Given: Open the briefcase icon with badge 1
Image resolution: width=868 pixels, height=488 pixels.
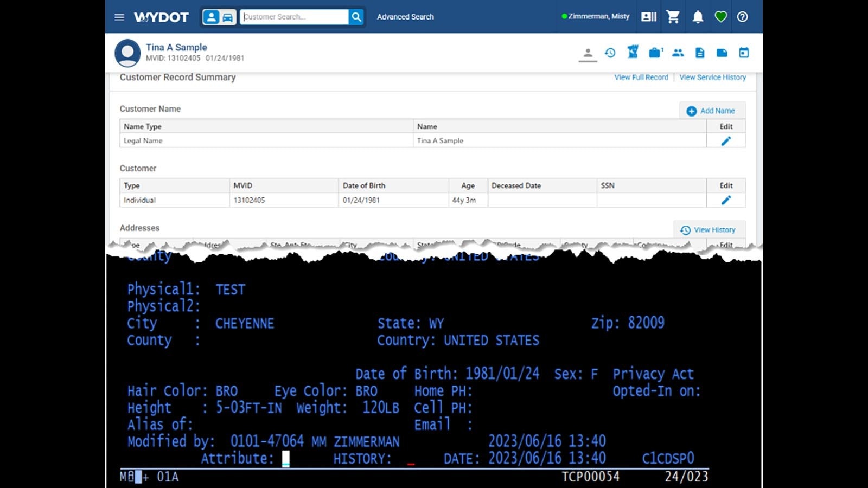Looking at the screenshot, I should [655, 53].
